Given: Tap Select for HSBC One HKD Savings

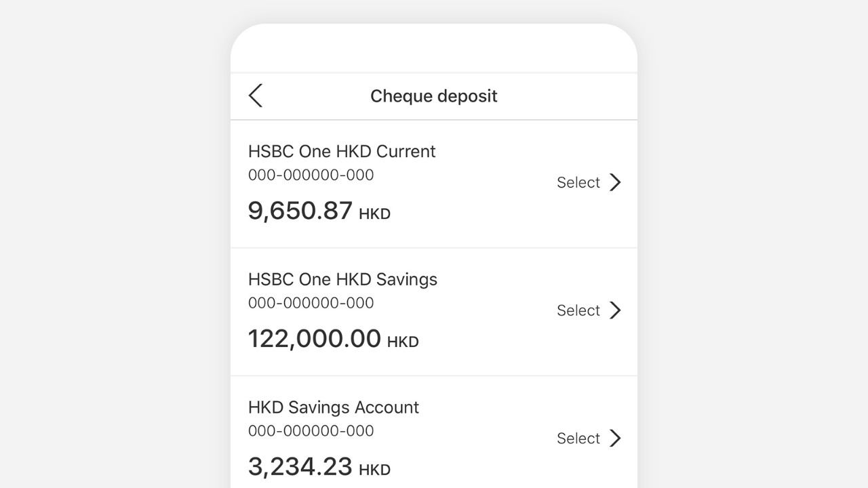Looking at the screenshot, I should tap(578, 310).
